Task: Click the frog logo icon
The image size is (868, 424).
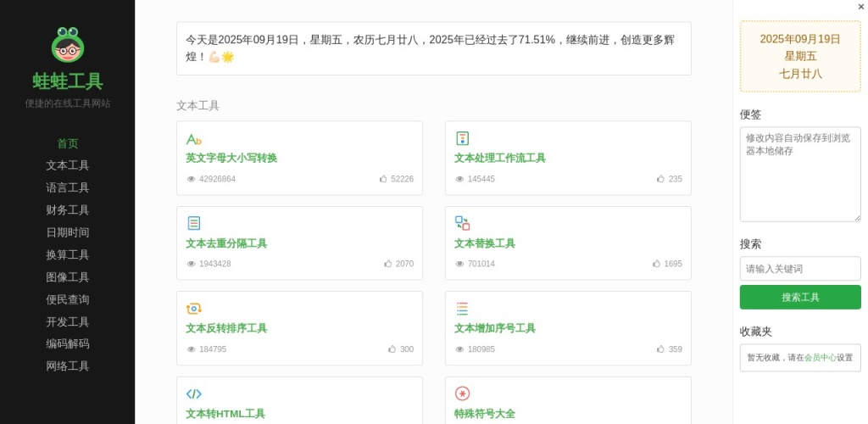Action: pyautogui.click(x=67, y=45)
